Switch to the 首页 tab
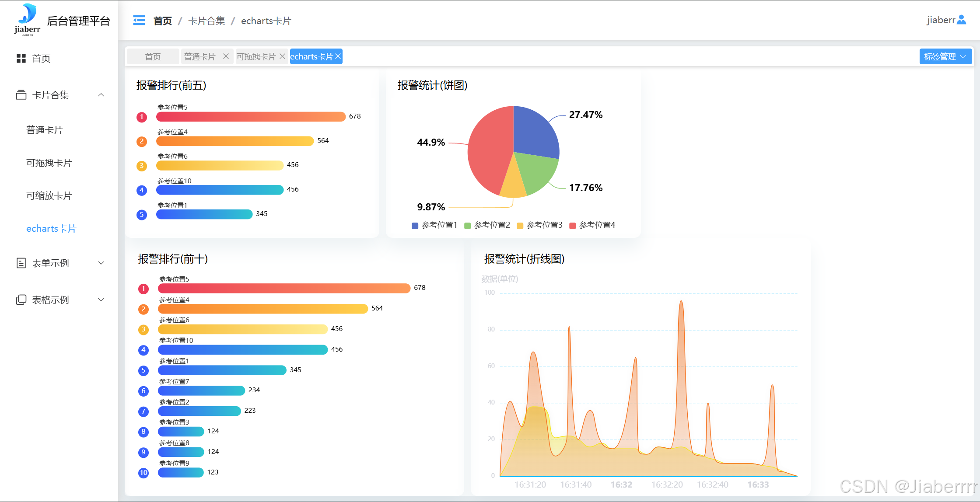 153,56
